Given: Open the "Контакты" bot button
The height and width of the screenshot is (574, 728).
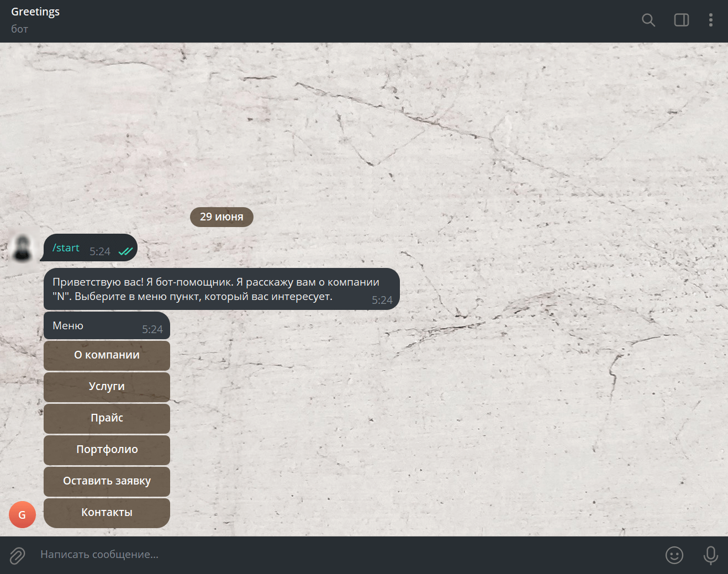Looking at the screenshot, I should pyautogui.click(x=107, y=513).
